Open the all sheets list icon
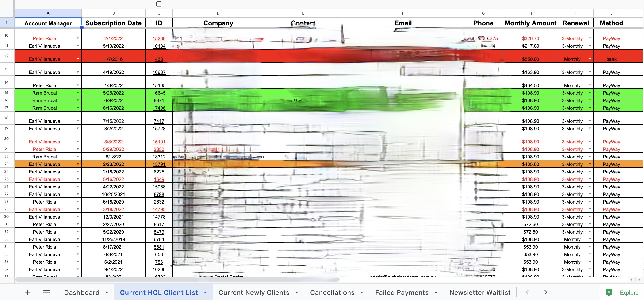The image size is (644, 300). (46, 292)
